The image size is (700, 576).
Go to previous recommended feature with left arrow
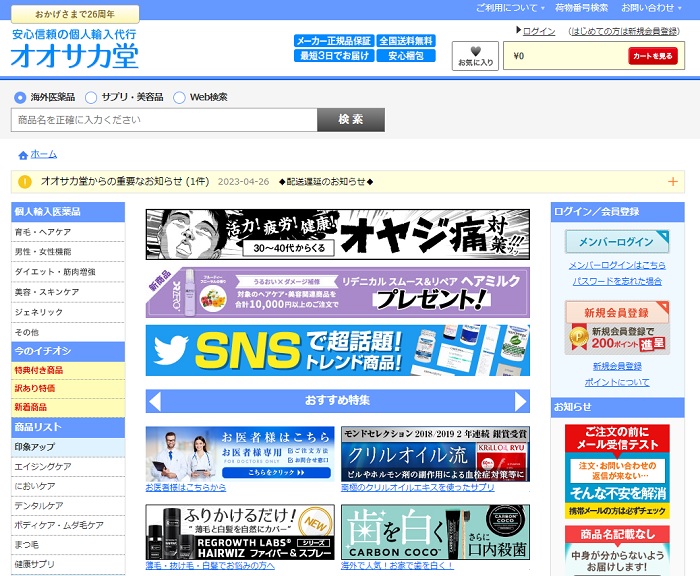155,401
